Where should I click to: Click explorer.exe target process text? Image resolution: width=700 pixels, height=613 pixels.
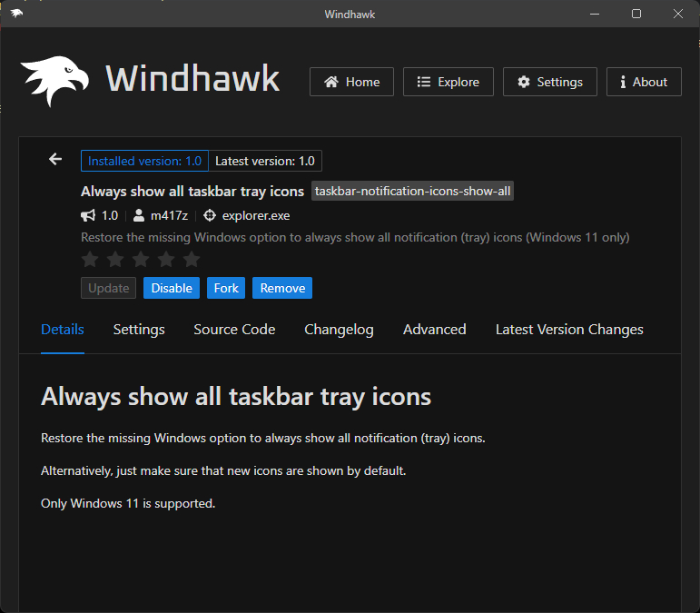(x=256, y=215)
